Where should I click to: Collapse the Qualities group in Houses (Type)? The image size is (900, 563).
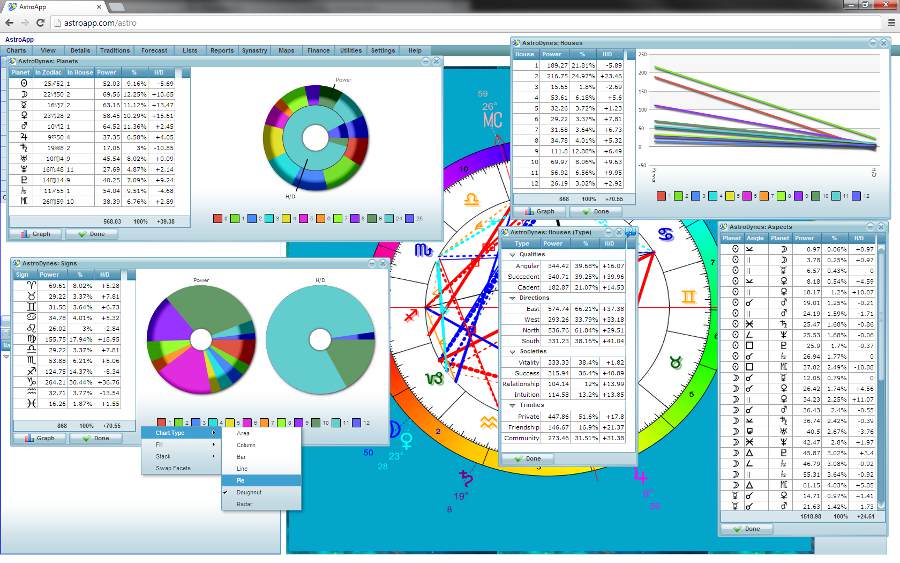(x=511, y=254)
